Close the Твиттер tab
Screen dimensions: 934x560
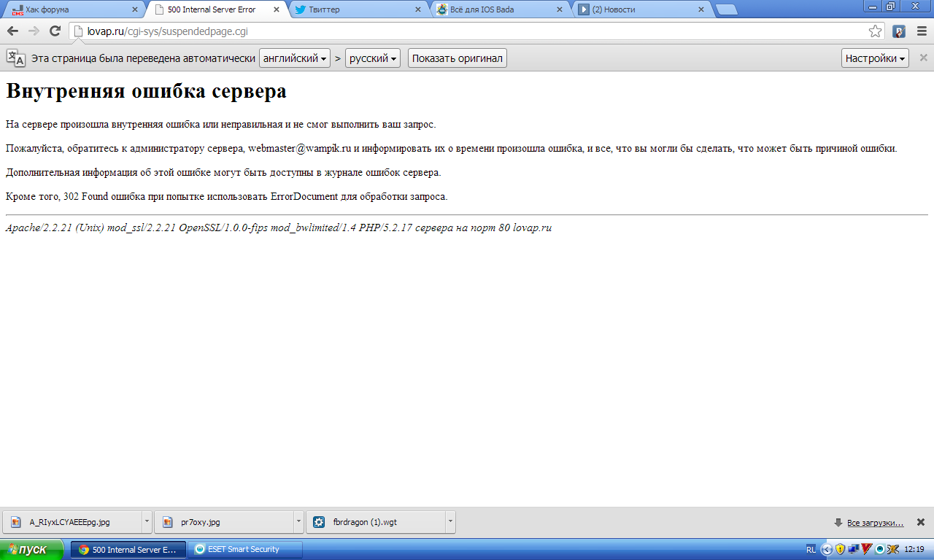418,10
